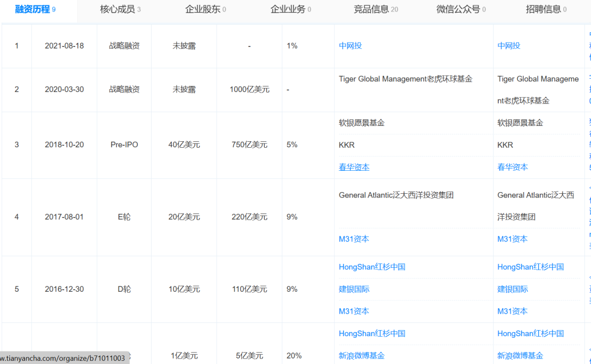Click the D轮 round cell
Viewport: 591px width, 364px height.
(124, 289)
